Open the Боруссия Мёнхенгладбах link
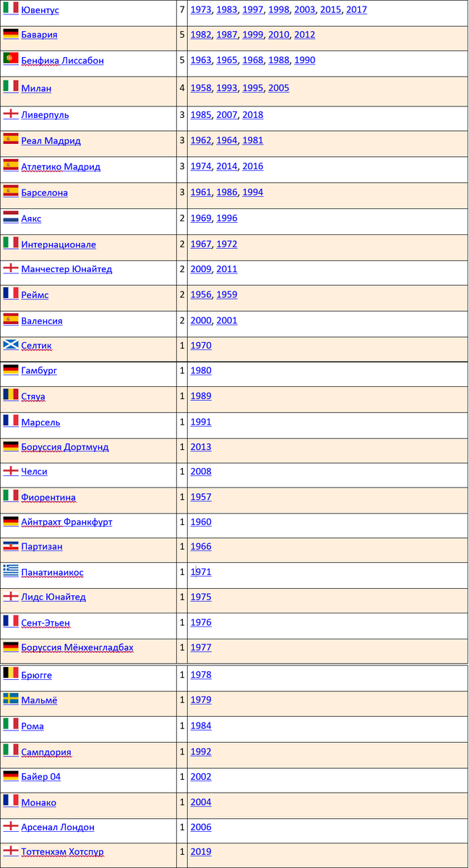Viewport: 469px width, 868px height. (77, 648)
